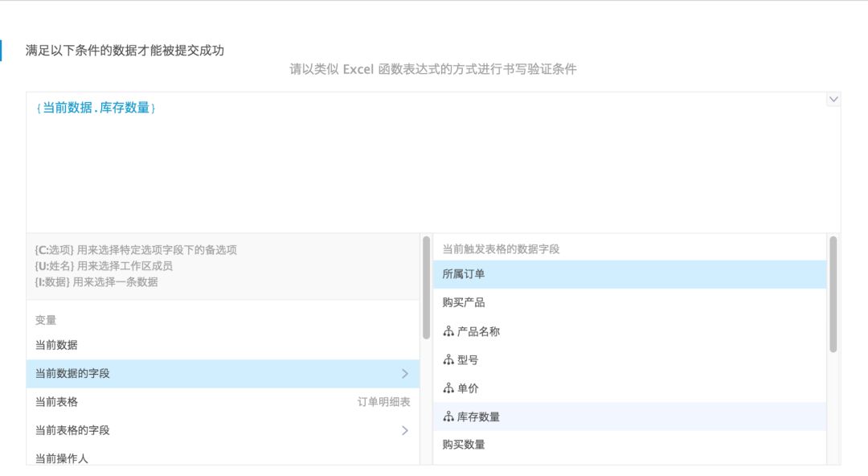The image size is (868, 476).
Task: Click the empty area of the formula editor
Action: (x=434, y=177)
